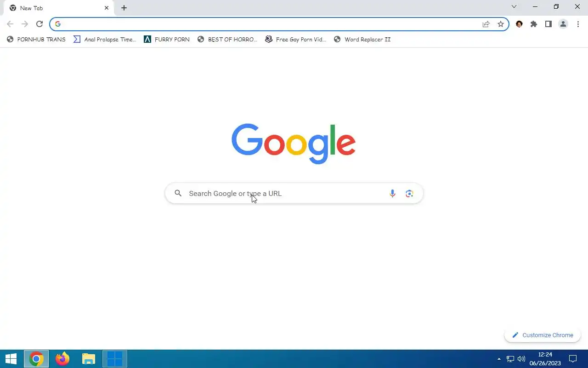This screenshot has width=588, height=368.
Task: Click the Chrome icon in the taskbar
Action: tap(36, 359)
